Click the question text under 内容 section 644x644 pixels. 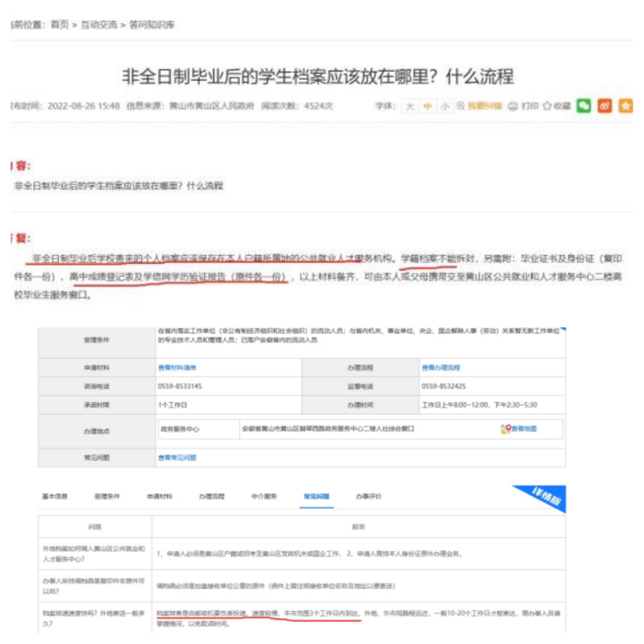pos(119,186)
